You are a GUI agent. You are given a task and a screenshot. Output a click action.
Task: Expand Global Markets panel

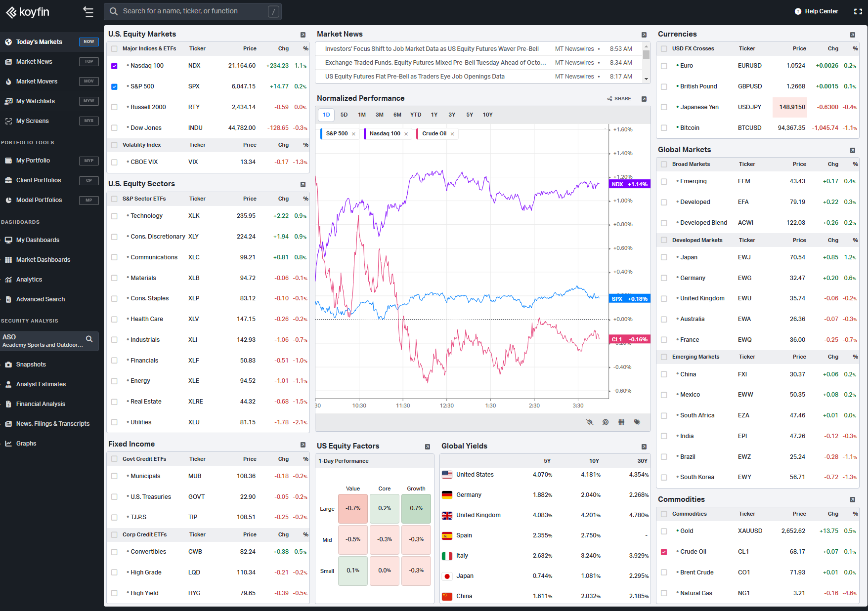click(x=853, y=150)
